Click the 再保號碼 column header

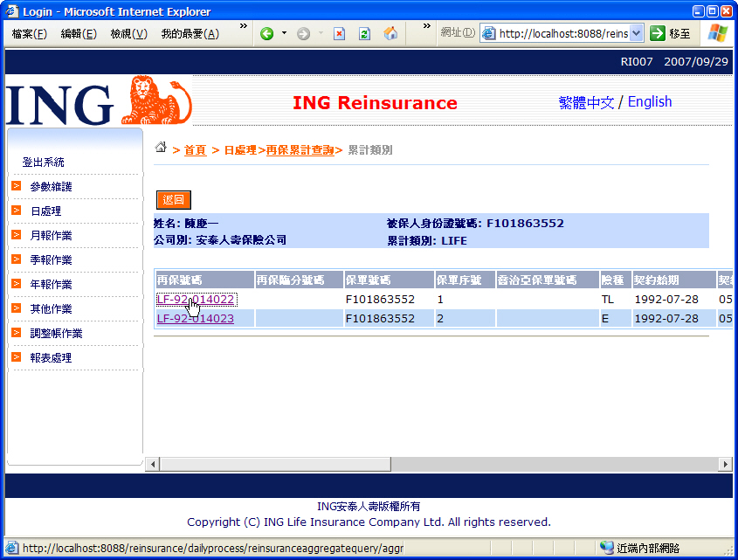[x=204, y=280]
